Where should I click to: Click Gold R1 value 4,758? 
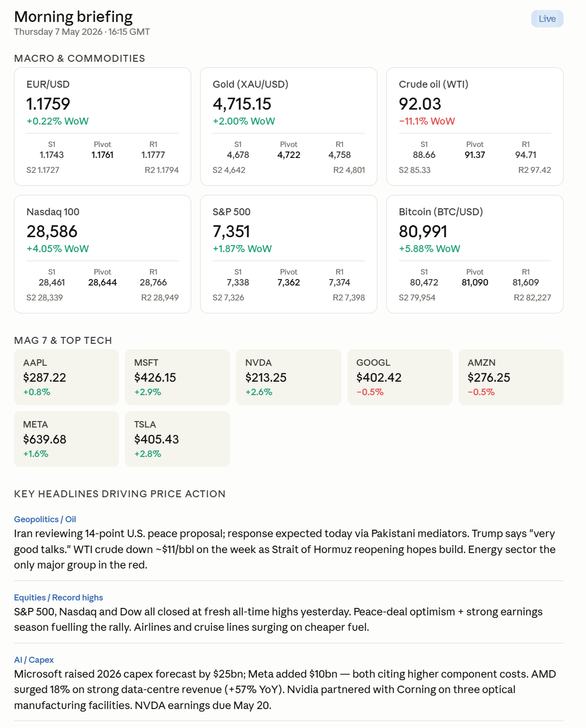click(340, 155)
